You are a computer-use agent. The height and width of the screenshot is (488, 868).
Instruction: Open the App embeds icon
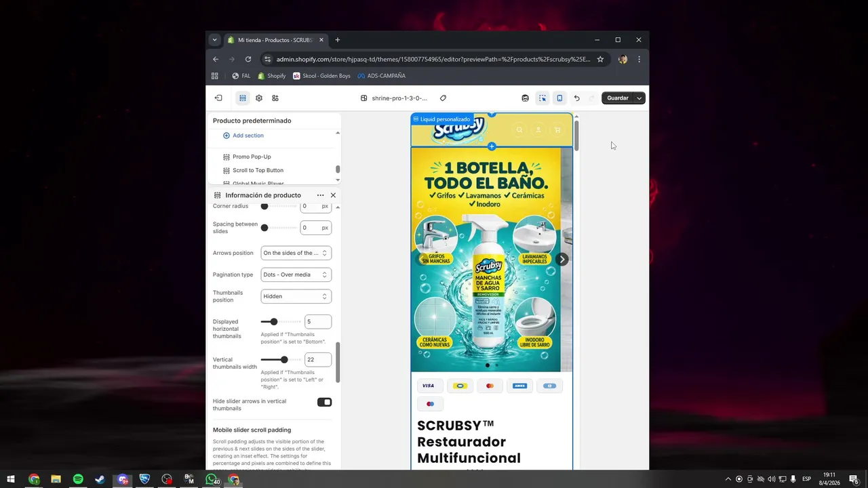coord(275,98)
